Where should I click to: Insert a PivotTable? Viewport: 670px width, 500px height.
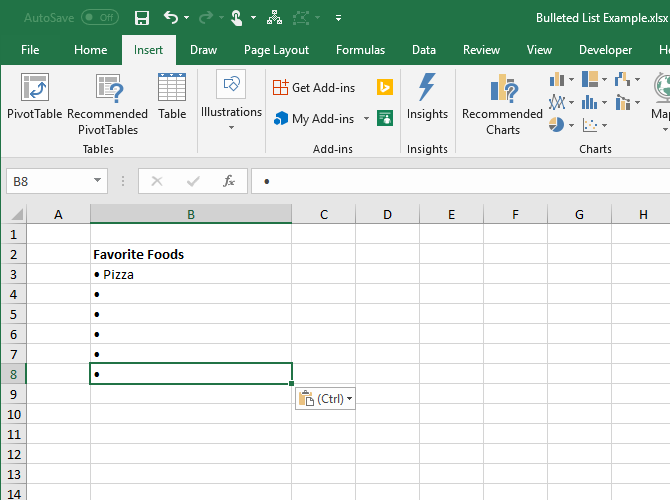point(34,98)
